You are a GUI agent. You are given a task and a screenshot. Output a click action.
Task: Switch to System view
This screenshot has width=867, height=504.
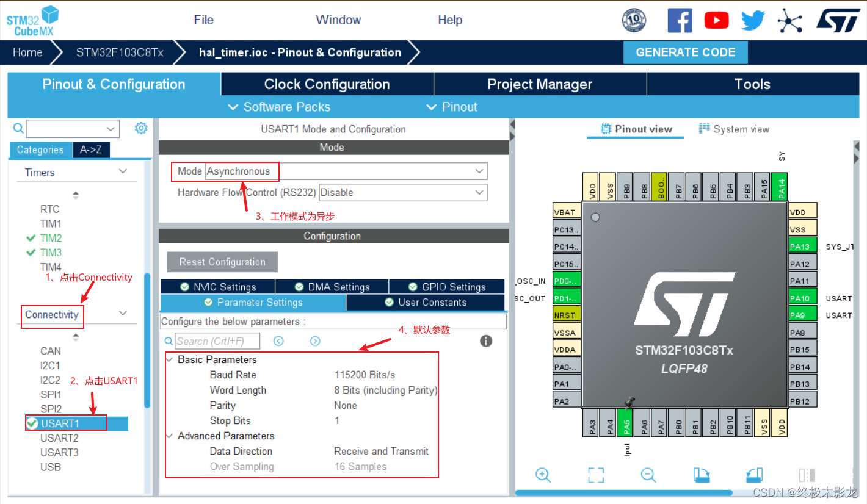click(734, 129)
